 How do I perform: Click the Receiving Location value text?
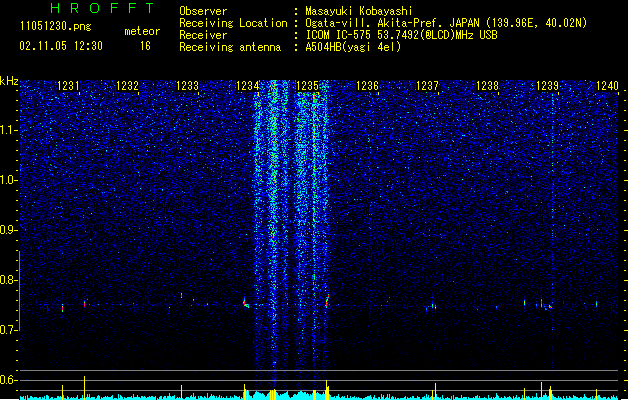coord(446,23)
